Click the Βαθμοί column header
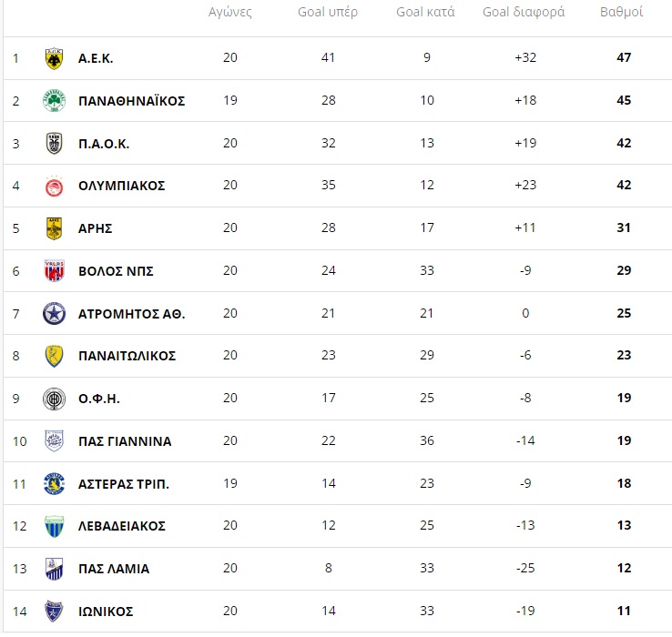Viewport: 672px width, 637px height. coord(621,12)
